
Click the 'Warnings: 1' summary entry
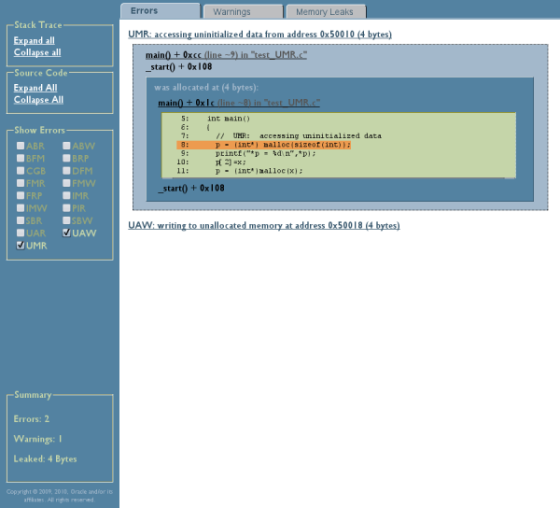tap(38, 439)
